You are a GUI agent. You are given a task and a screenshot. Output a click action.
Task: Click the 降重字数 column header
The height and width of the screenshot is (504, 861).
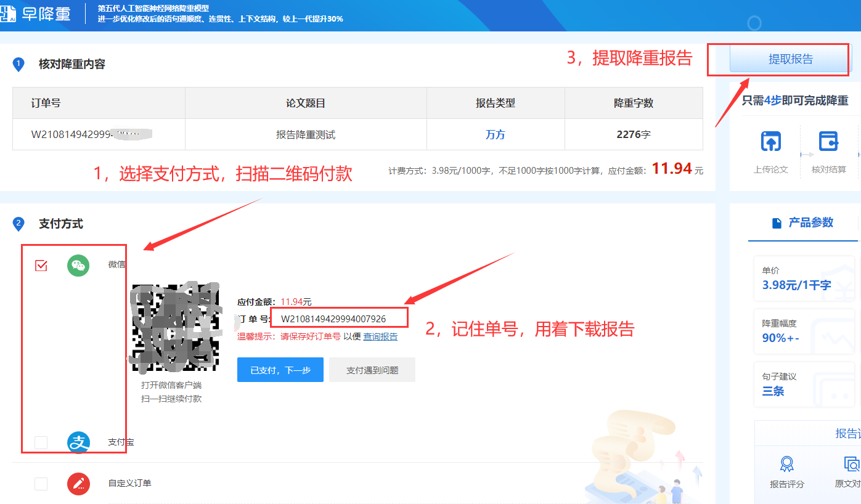(x=634, y=103)
